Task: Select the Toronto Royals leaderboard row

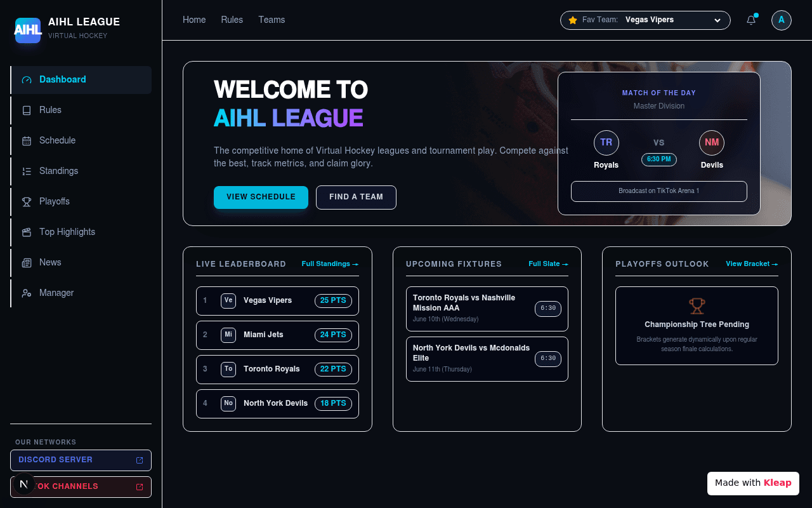Action: tap(277, 370)
